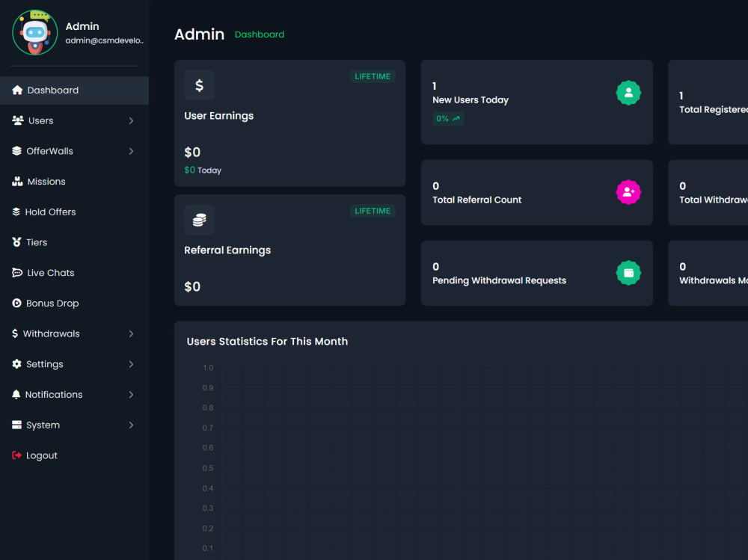Click the New Users Today label
The image size is (748, 560).
point(470,100)
